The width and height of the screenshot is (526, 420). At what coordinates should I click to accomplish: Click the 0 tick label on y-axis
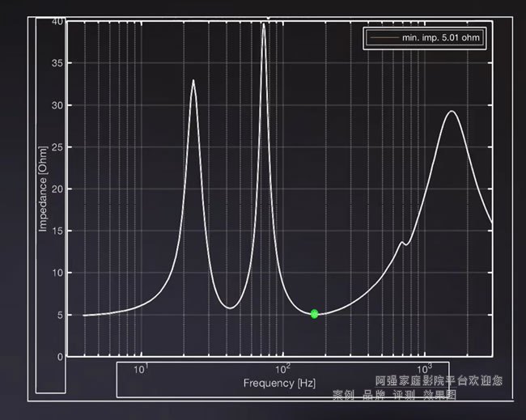[x=60, y=357]
